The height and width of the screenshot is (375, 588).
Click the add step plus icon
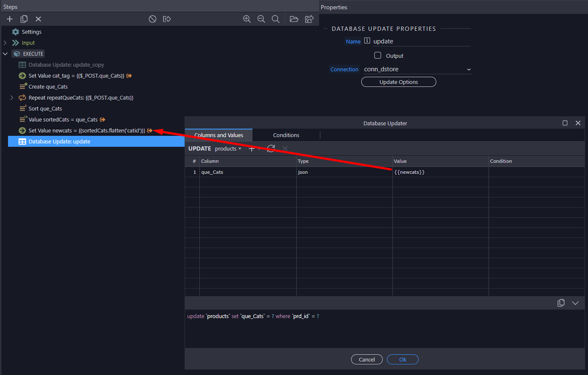[10, 19]
